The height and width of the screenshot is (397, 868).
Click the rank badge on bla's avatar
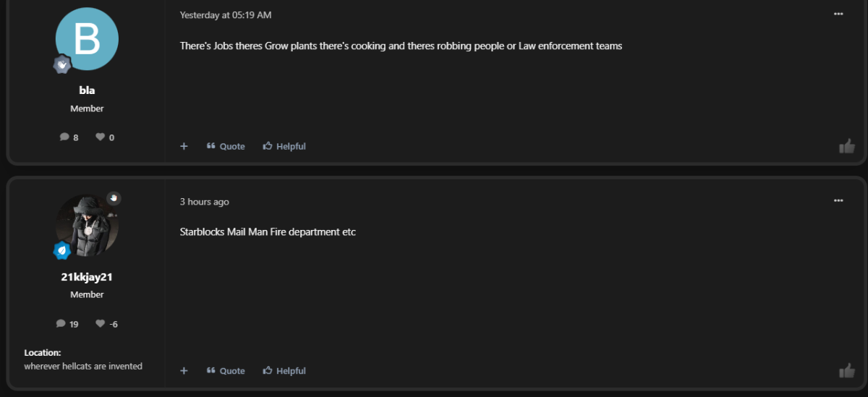pos(62,64)
